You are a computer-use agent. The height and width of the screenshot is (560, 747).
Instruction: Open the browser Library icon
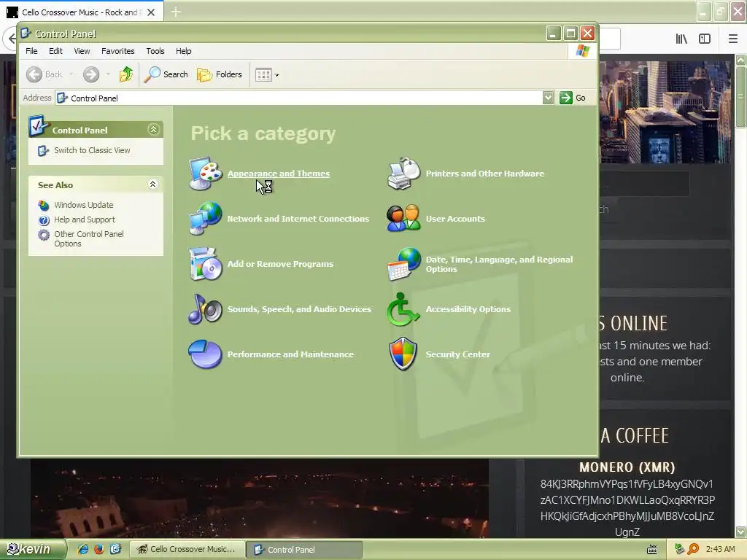coord(682,39)
